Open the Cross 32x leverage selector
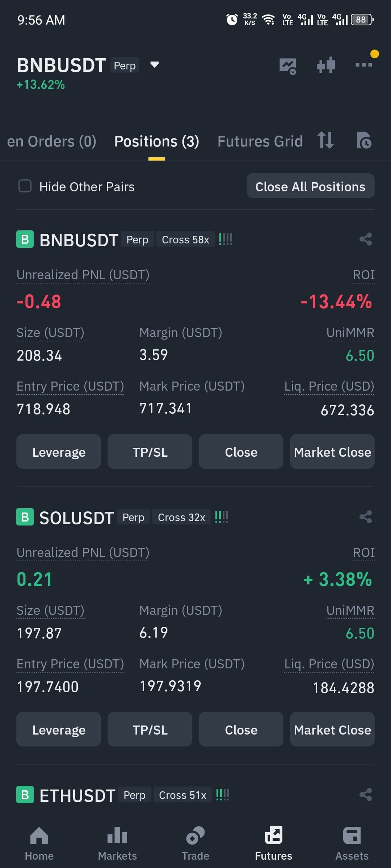This screenshot has height=868, width=391. [181, 517]
